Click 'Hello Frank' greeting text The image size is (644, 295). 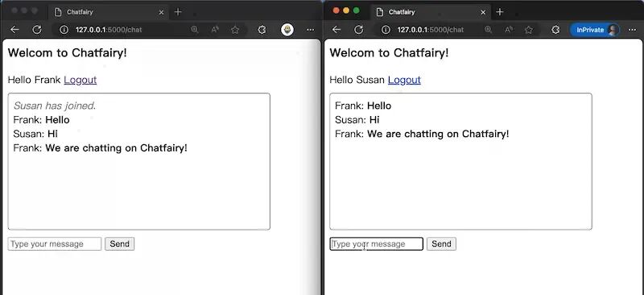[34, 80]
